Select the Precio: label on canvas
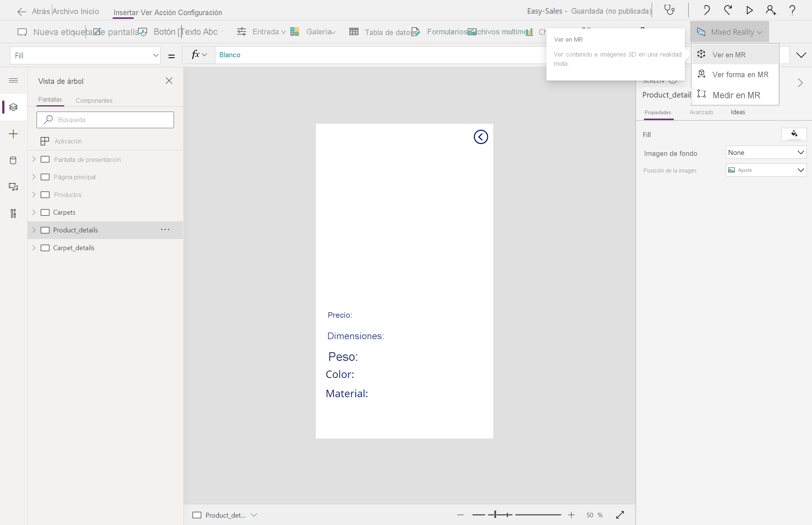The width and height of the screenshot is (812, 525). coord(340,315)
